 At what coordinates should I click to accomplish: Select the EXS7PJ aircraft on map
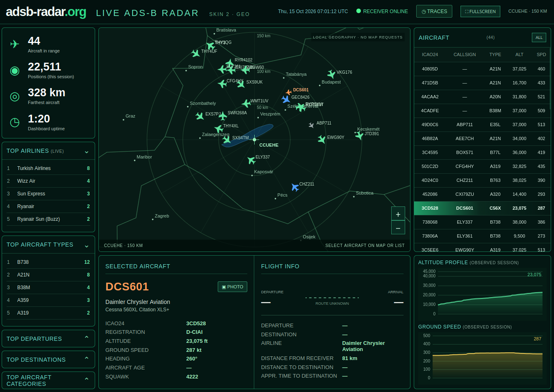pos(200,116)
